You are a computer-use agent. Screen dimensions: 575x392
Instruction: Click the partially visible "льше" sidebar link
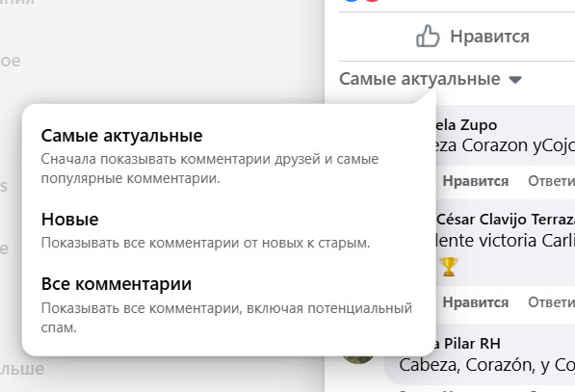coord(22,368)
